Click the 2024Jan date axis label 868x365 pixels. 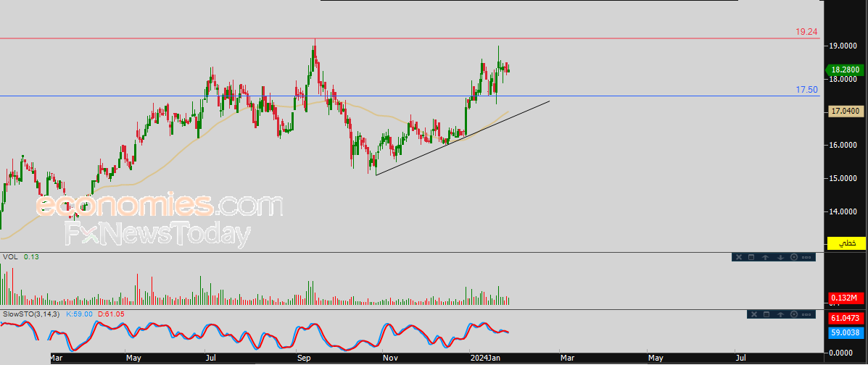click(x=484, y=358)
